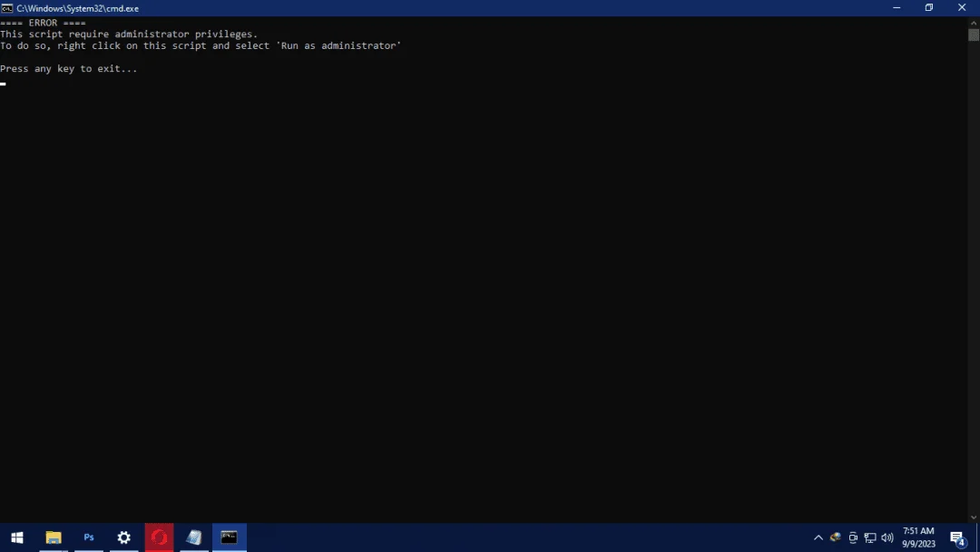
Task: Click the C:\Windows\System32\cmd.exe title text
Action: (77, 8)
